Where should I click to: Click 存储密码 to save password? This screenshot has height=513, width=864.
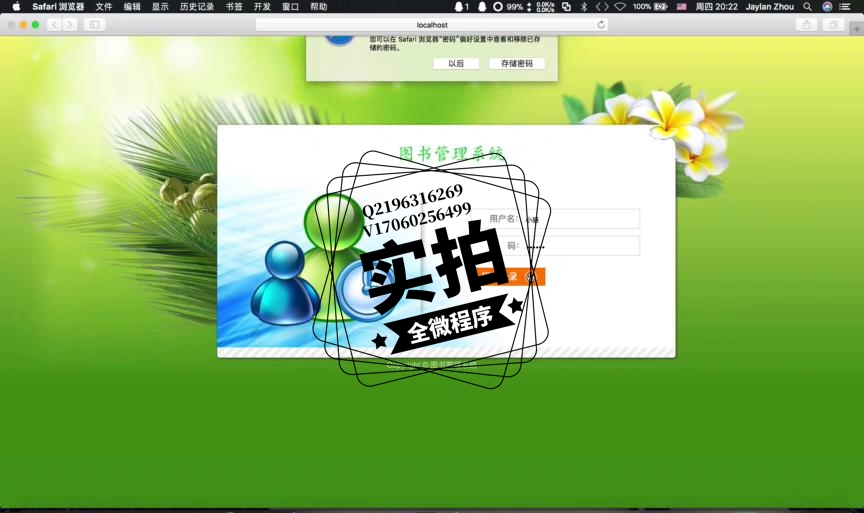tap(517, 63)
